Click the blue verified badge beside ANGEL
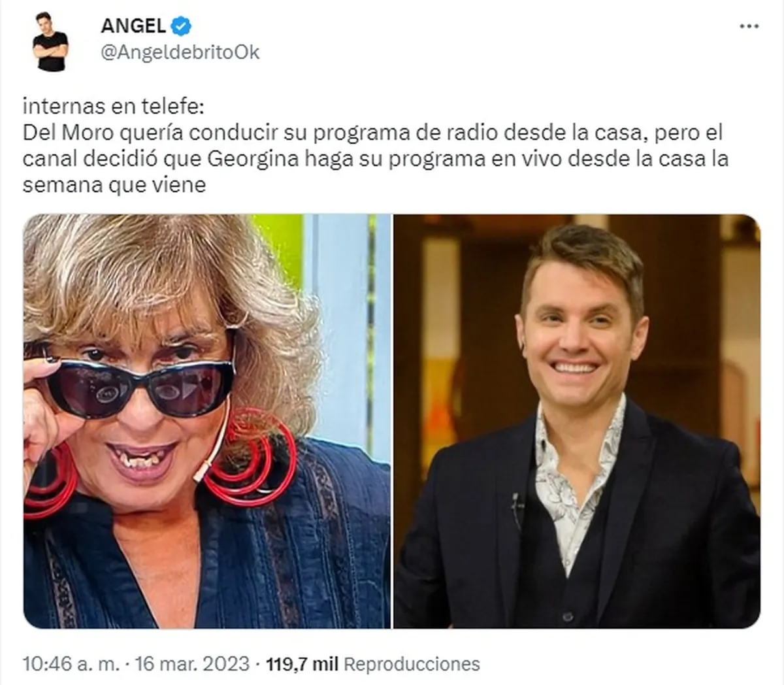 click(x=181, y=25)
